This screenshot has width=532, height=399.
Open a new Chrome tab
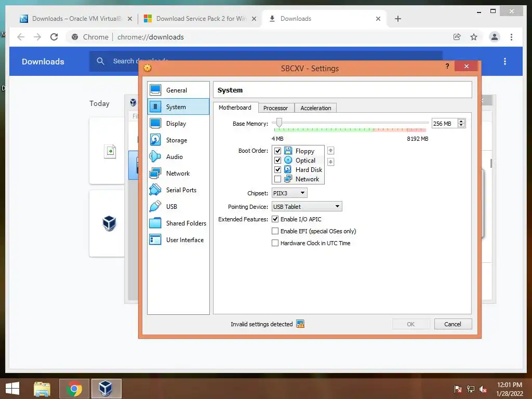[x=398, y=19]
